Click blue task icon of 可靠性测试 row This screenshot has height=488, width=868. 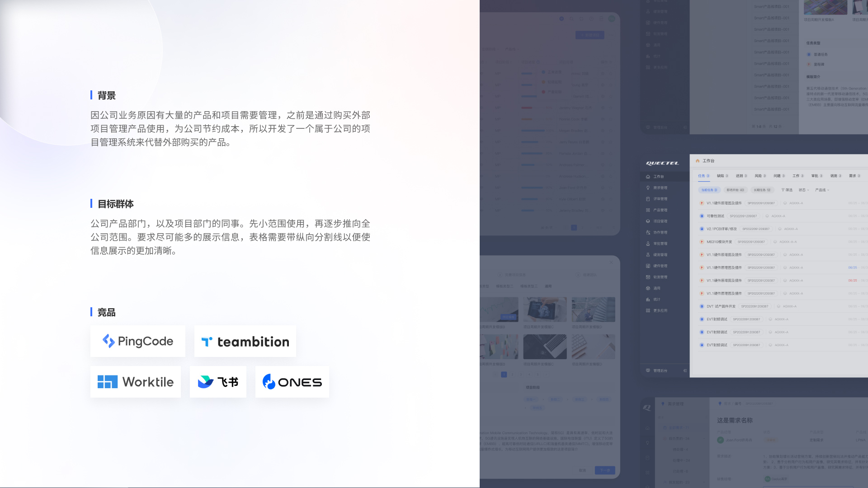702,216
